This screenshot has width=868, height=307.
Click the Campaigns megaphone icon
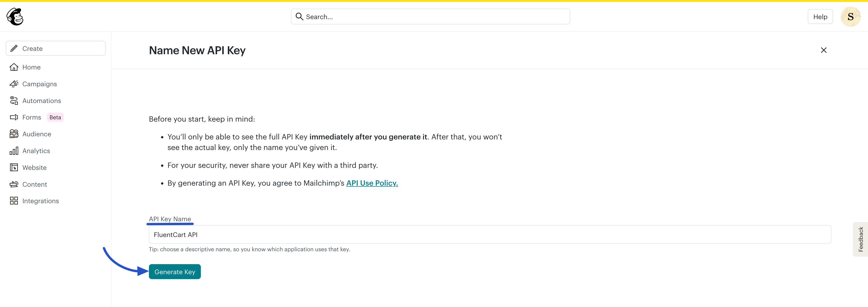tap(14, 84)
